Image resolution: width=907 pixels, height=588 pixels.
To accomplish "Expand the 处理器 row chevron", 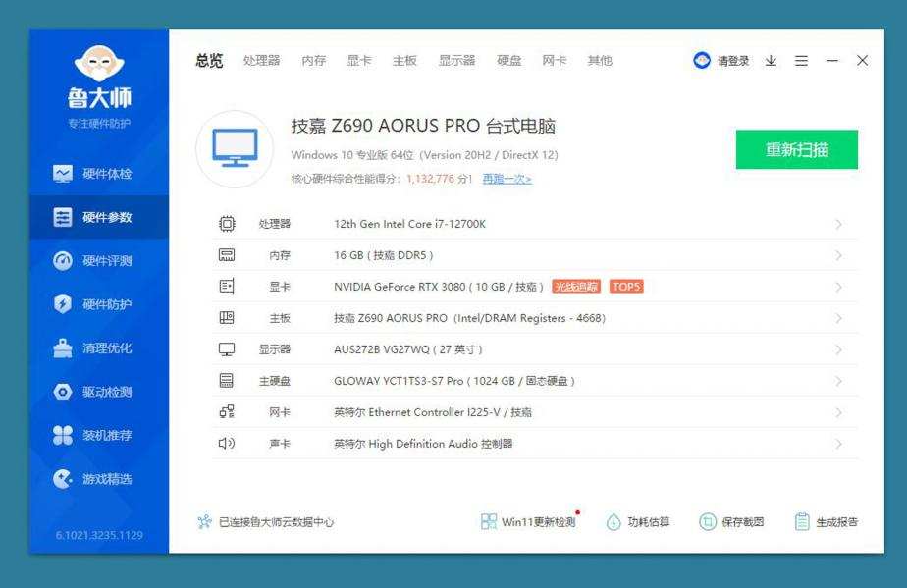I will click(838, 224).
